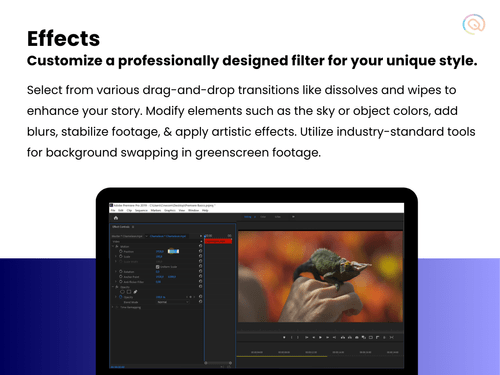The height and width of the screenshot is (375, 500).
Task: Toggle the Opacity animation stopwatch
Action: coord(121,297)
